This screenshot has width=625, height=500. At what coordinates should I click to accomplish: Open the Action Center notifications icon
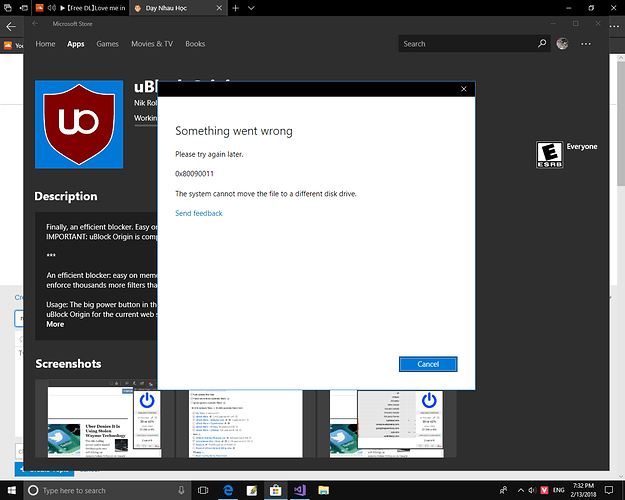pyautogui.click(x=609, y=490)
